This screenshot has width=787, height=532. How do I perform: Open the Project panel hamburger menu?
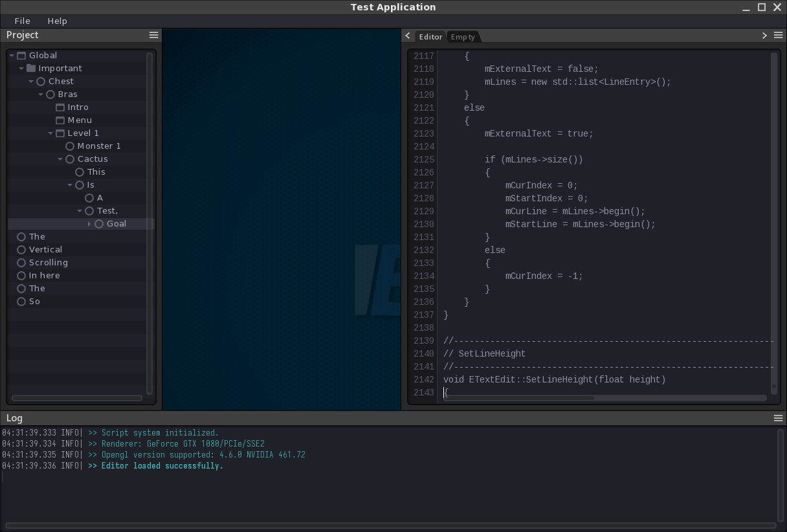pyautogui.click(x=153, y=35)
